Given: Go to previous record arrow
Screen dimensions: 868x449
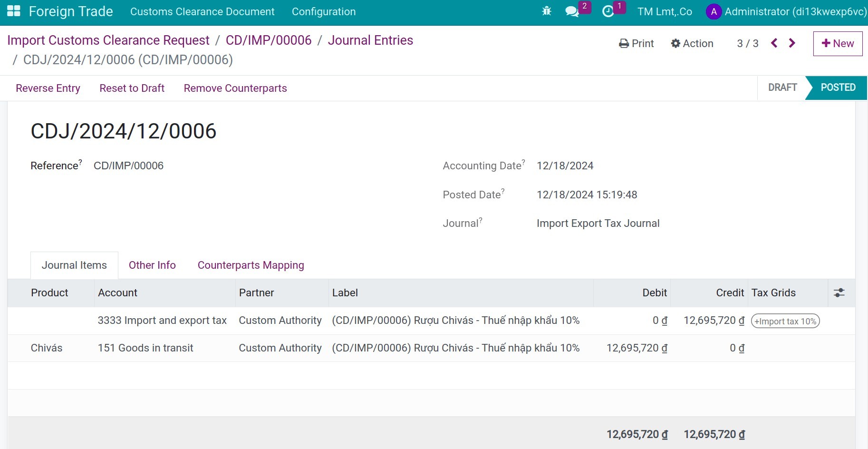Looking at the screenshot, I should (x=774, y=43).
